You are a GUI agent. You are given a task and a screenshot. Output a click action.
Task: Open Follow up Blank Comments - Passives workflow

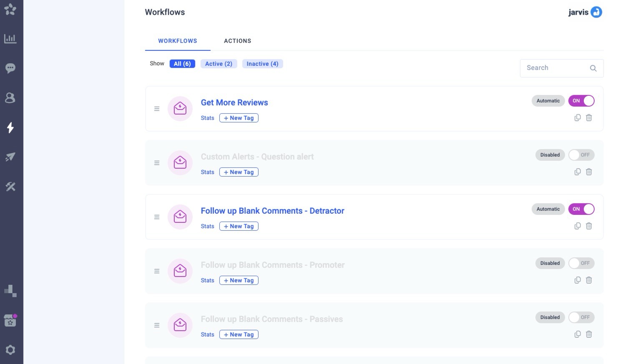click(x=272, y=319)
